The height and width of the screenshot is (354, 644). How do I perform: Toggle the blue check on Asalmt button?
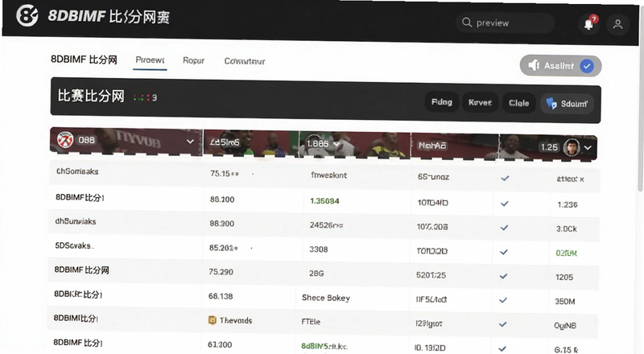(587, 66)
